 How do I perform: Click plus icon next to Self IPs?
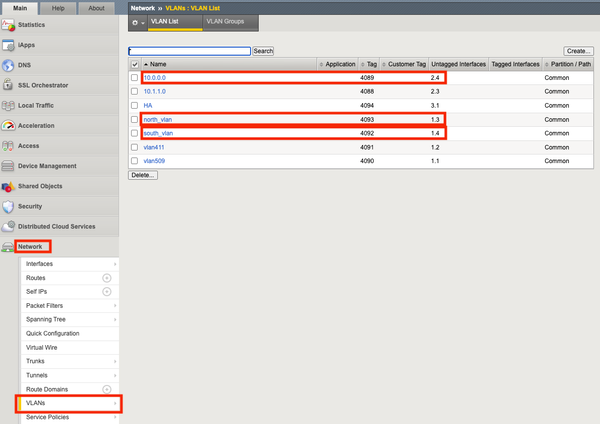[x=107, y=291]
